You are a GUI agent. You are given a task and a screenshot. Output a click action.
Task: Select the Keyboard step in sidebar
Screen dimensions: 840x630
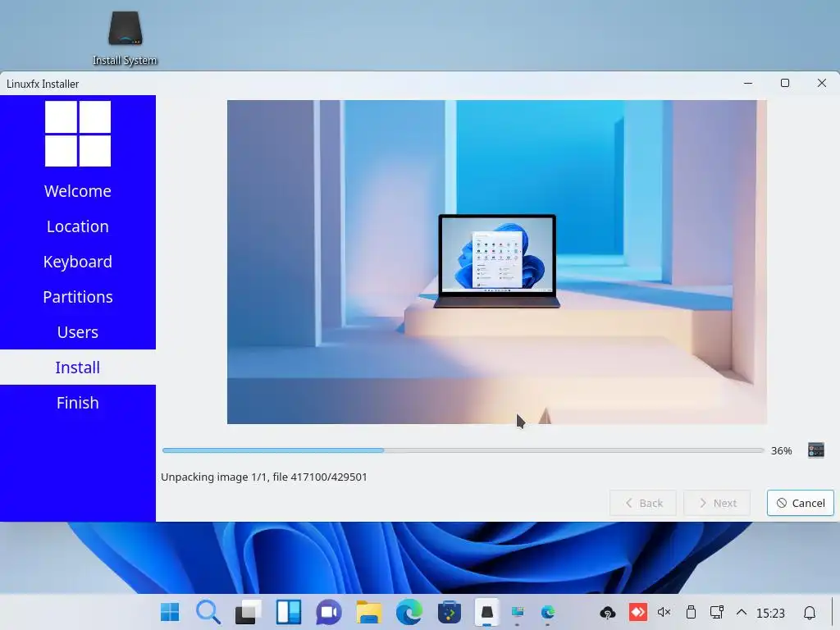tap(78, 262)
